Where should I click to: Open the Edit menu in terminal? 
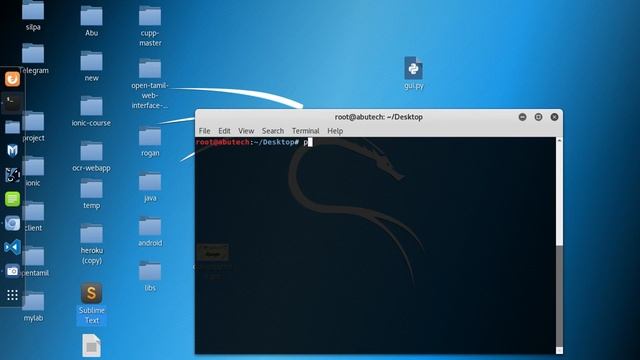point(224,131)
